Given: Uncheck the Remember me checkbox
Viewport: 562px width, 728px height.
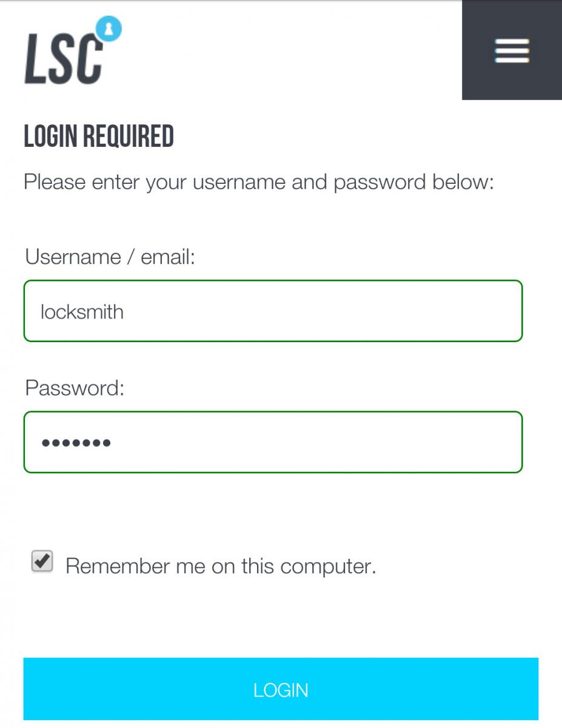Looking at the screenshot, I should 42,562.
